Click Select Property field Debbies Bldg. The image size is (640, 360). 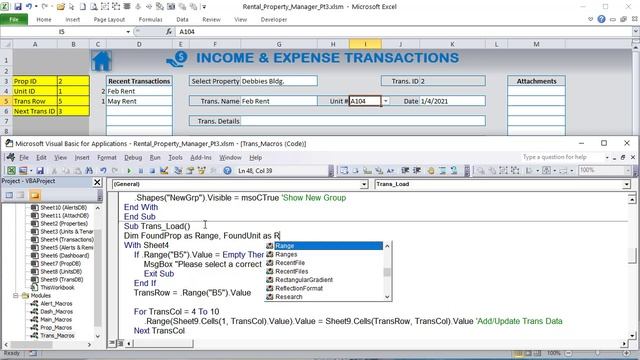pos(278,81)
